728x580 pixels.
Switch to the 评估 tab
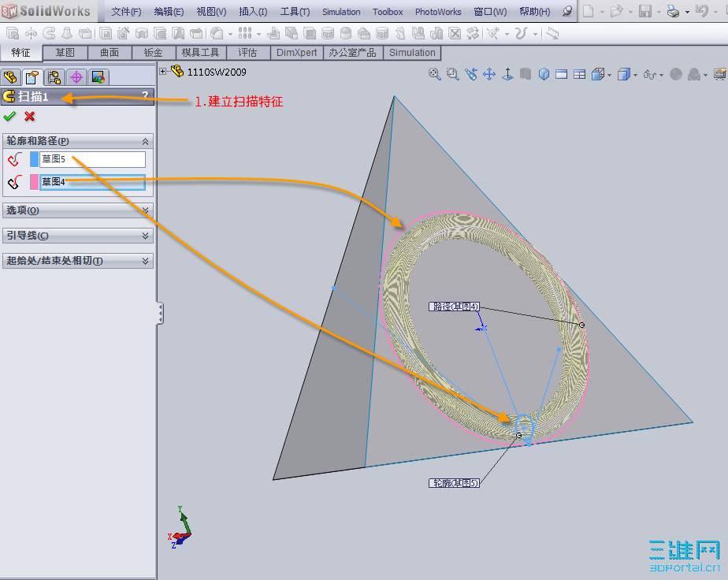pyautogui.click(x=247, y=53)
